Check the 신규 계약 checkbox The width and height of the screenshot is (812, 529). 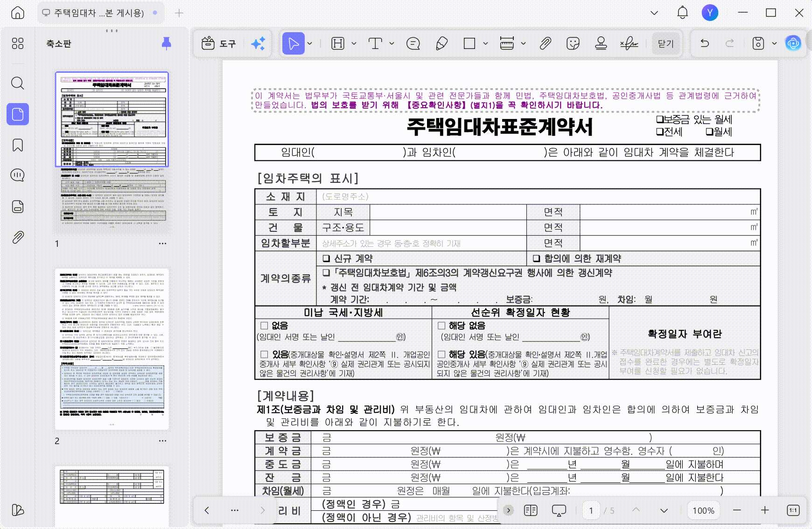coord(326,258)
